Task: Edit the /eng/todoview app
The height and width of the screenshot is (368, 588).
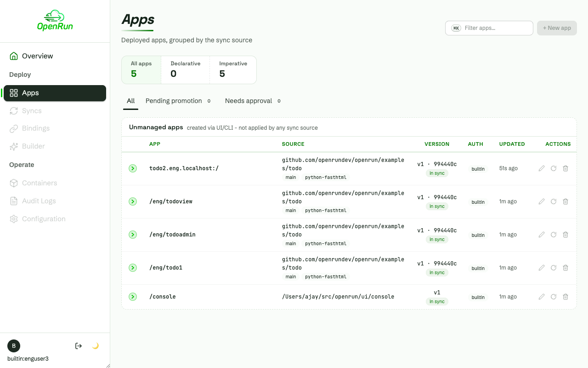Action: click(542, 201)
